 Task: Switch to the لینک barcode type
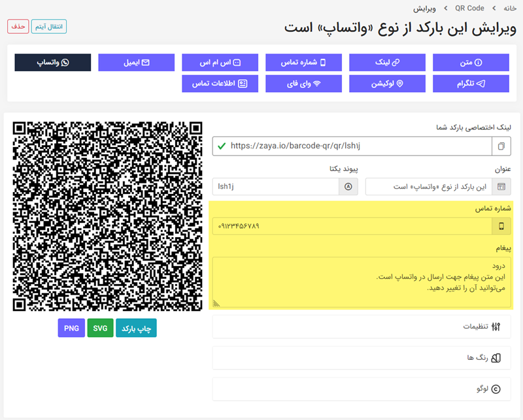387,62
